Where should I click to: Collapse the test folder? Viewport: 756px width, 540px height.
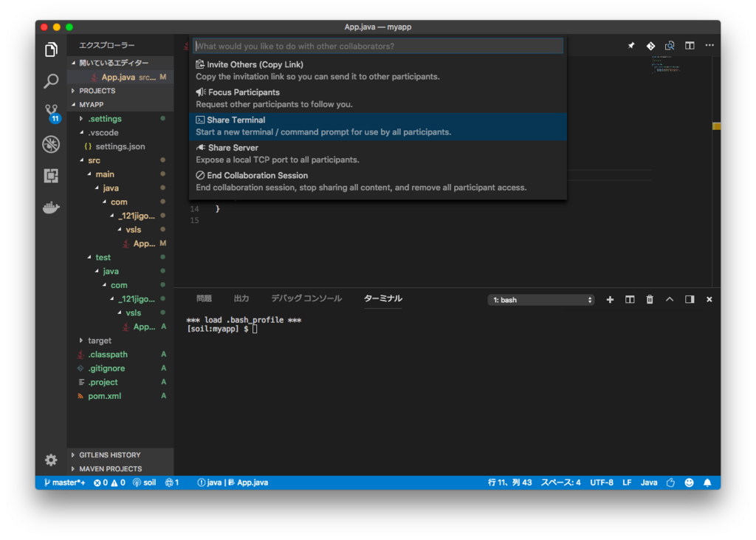(120, 258)
